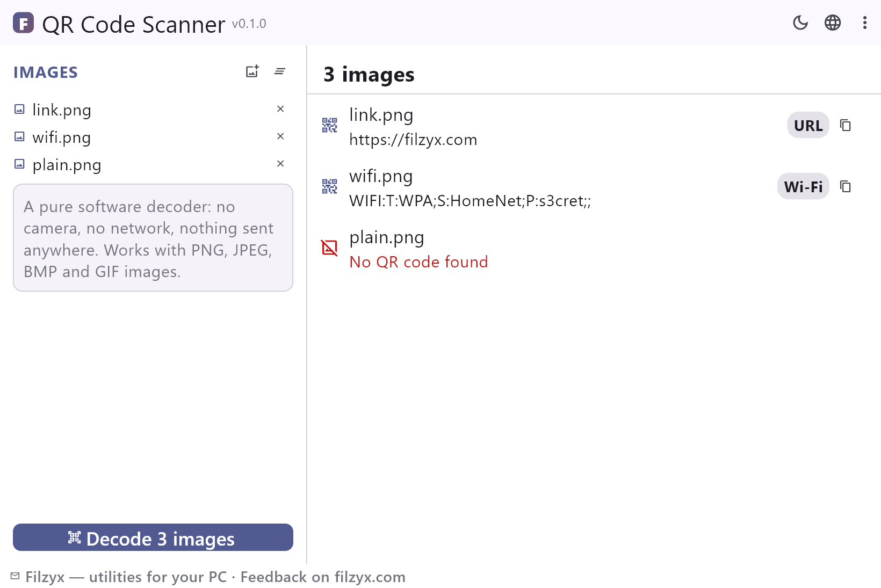The width and height of the screenshot is (881, 588).
Task: Select link.png in the images sidebar
Action: (153, 110)
